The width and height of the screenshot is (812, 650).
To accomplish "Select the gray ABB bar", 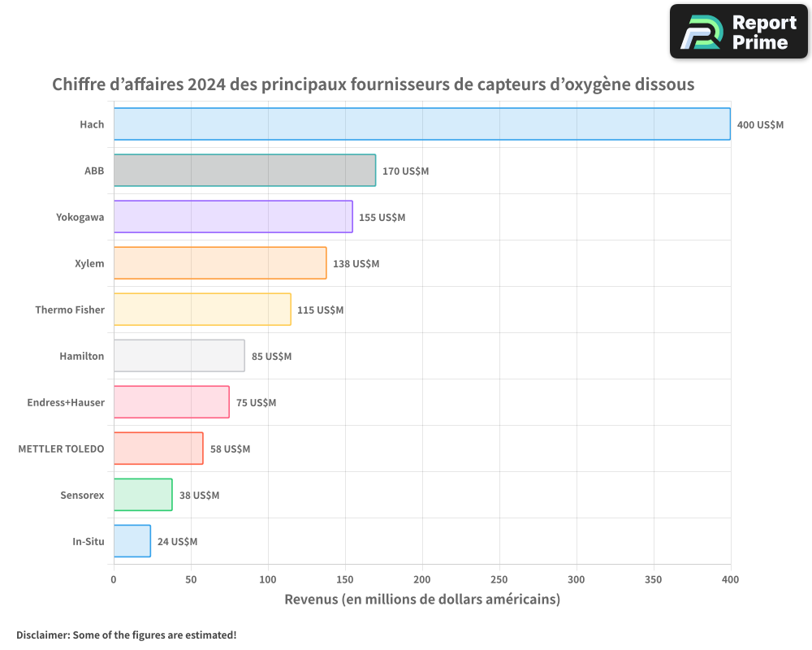I will coord(244,171).
